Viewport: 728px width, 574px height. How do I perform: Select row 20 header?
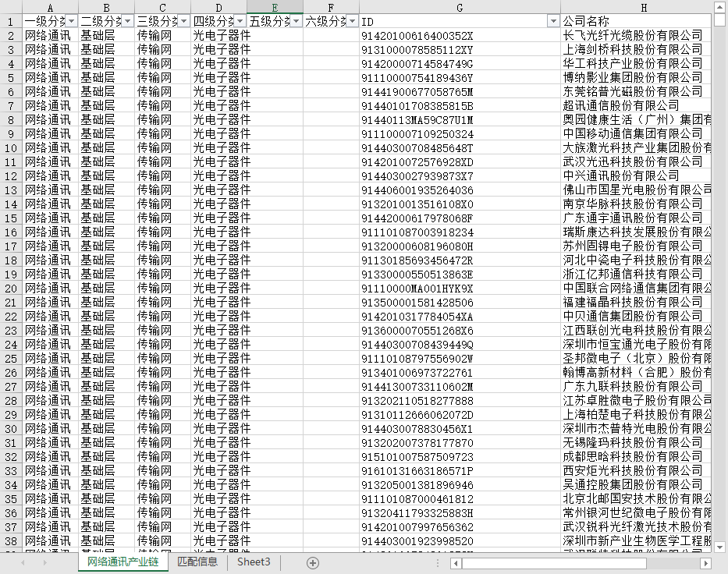pyautogui.click(x=11, y=288)
